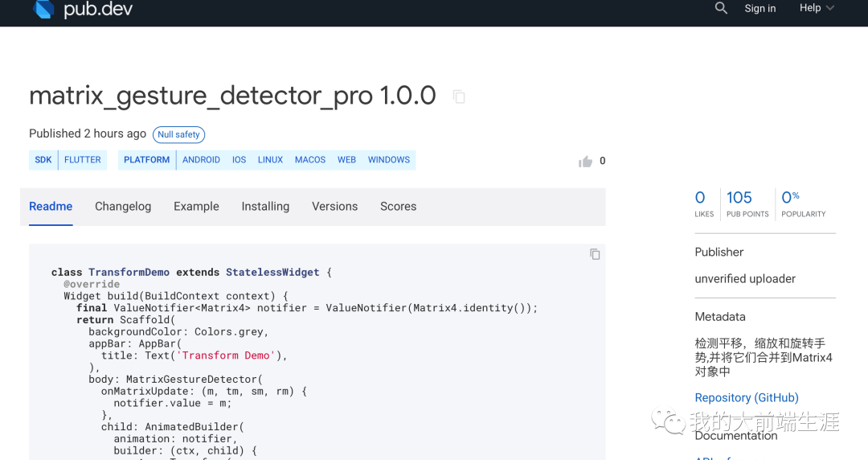Click the FLUTTER SDK tag

coord(83,160)
